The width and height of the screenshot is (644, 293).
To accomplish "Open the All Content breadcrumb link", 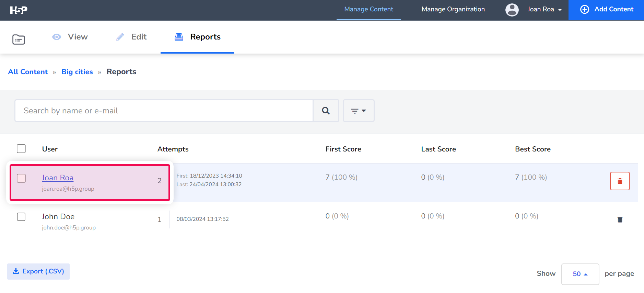I will (x=28, y=72).
